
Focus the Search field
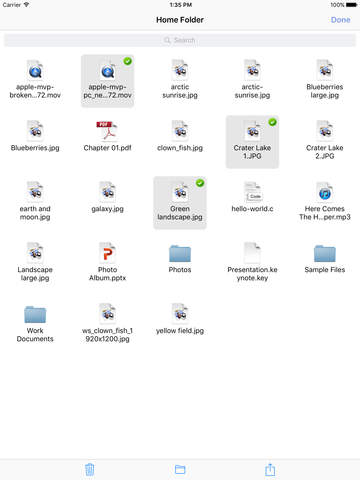(180, 40)
